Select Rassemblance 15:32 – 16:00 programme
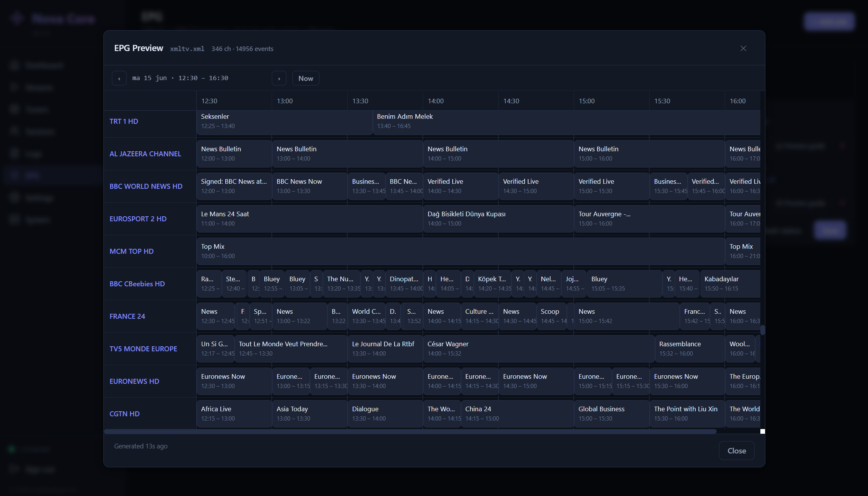868x496 pixels. tap(690, 349)
